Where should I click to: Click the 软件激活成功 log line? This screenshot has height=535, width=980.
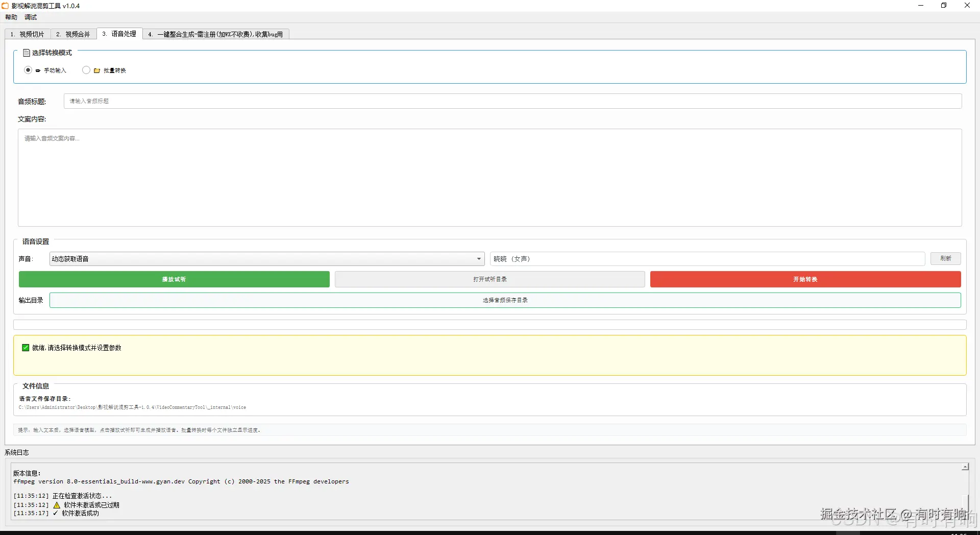[56, 513]
